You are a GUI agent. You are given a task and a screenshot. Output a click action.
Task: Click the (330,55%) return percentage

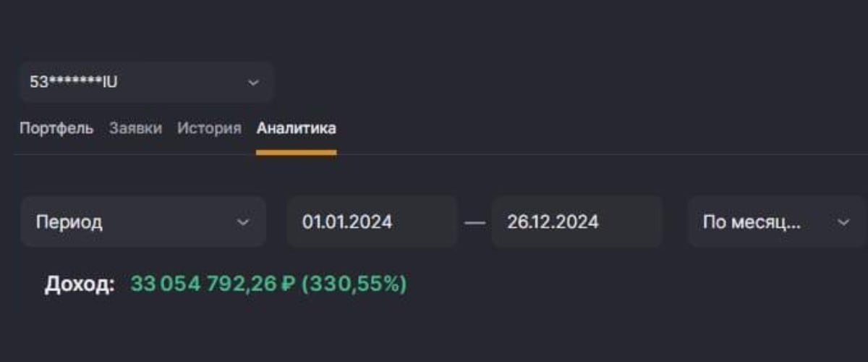coord(354,284)
